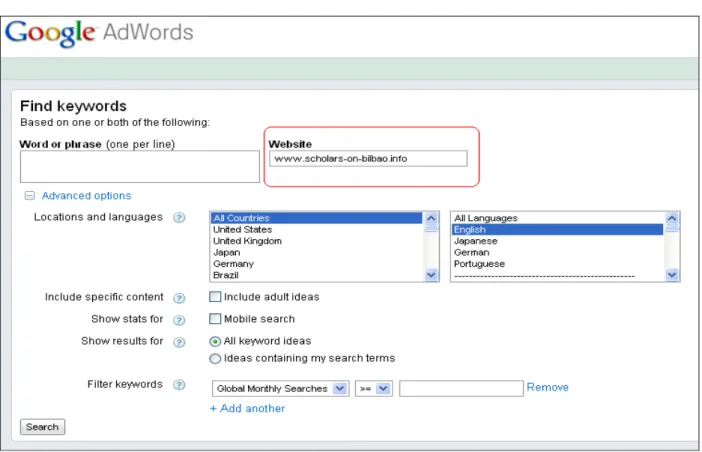
Task: Select All keyword ideas radio button
Action: coord(215,341)
